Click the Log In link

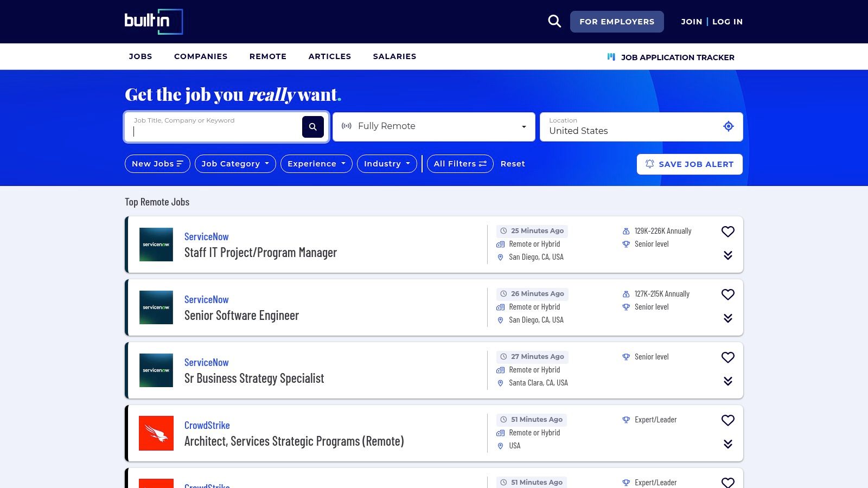tap(727, 22)
